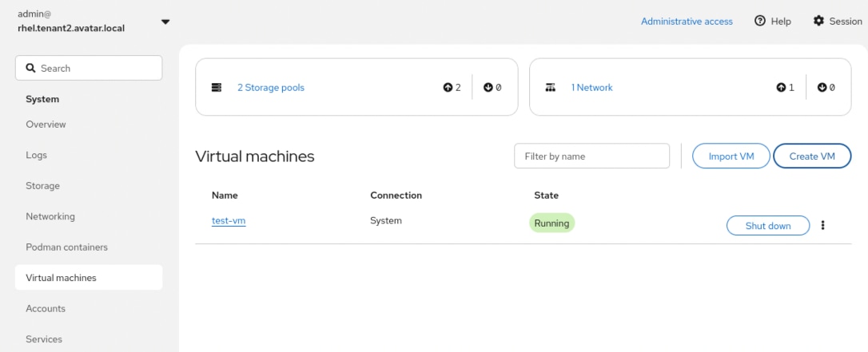Click the Name column header
Image resolution: width=868 pixels, height=352 pixels.
[225, 195]
